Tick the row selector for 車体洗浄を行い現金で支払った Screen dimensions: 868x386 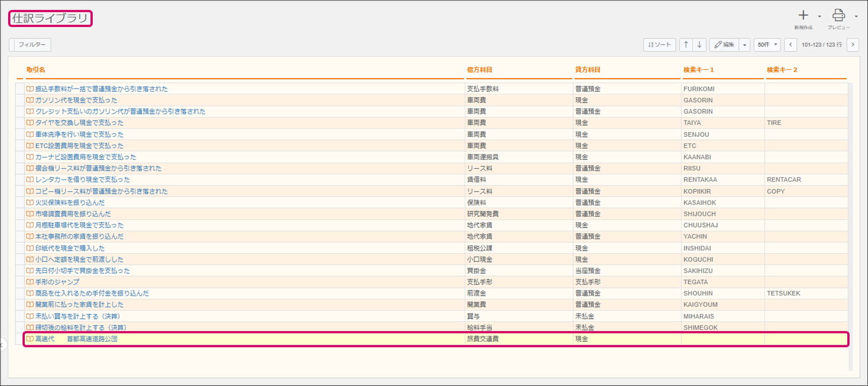click(19, 135)
